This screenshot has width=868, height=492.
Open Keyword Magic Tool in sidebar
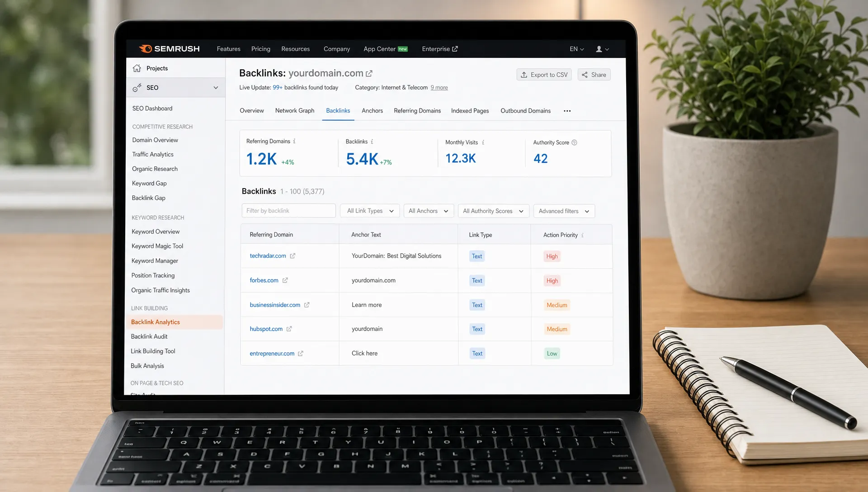[x=157, y=246]
